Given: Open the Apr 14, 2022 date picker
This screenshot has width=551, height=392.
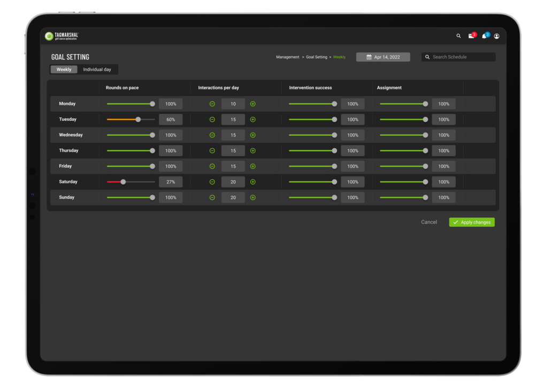Looking at the screenshot, I should (383, 57).
